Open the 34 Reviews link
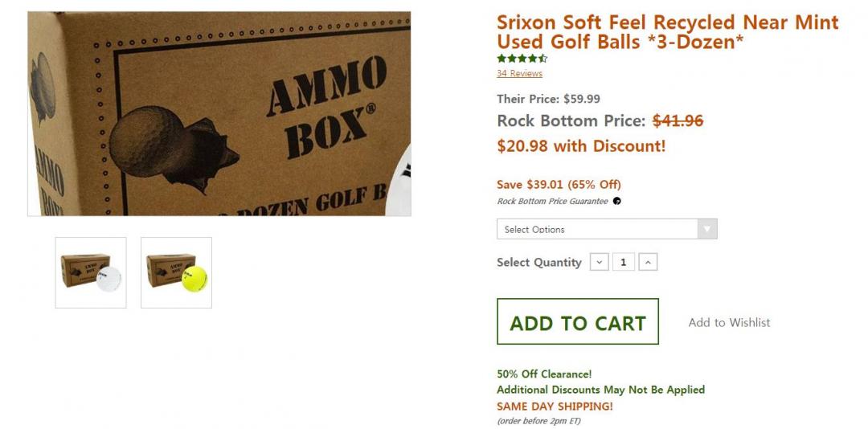Screen dimensions: 868x429 519,74
